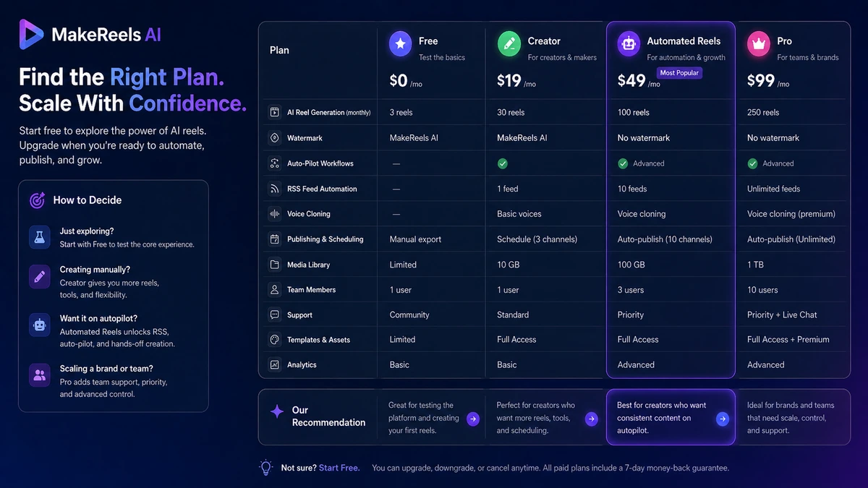The height and width of the screenshot is (488, 868).
Task: Click the 'Unlimited feeds' cell
Action: pyautogui.click(x=773, y=189)
